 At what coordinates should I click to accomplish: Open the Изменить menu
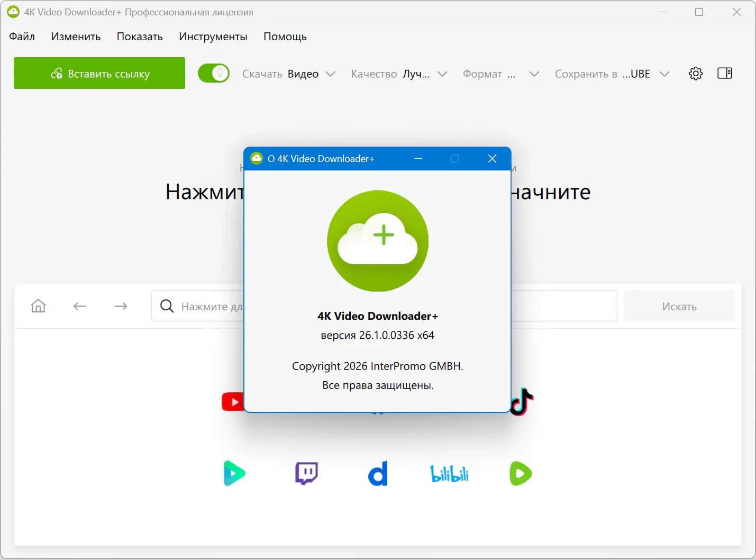coord(76,37)
